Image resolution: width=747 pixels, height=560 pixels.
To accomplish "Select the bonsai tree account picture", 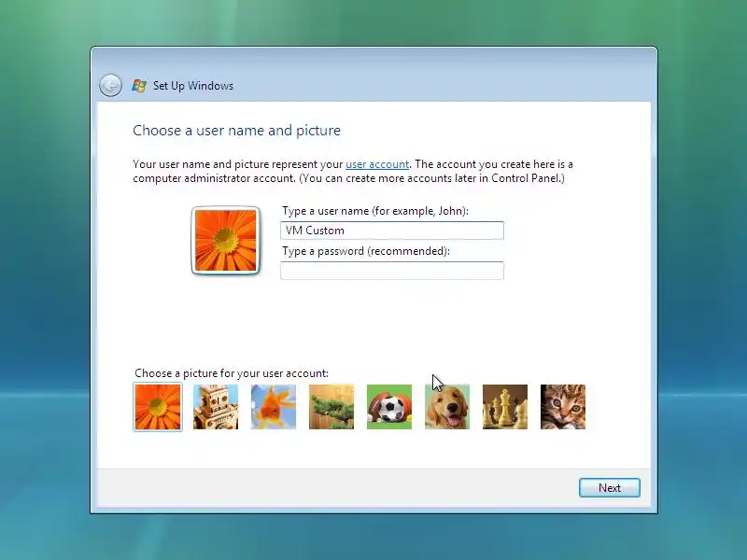I will click(x=331, y=407).
